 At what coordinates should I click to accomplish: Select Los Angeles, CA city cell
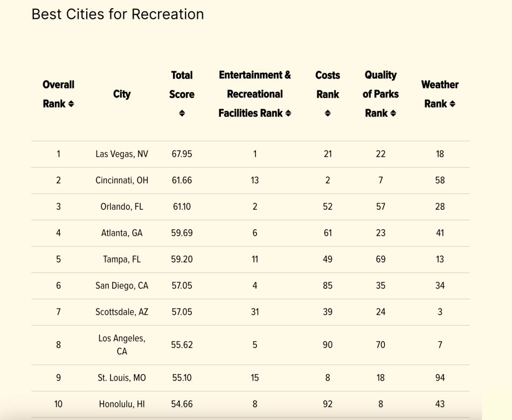click(122, 345)
